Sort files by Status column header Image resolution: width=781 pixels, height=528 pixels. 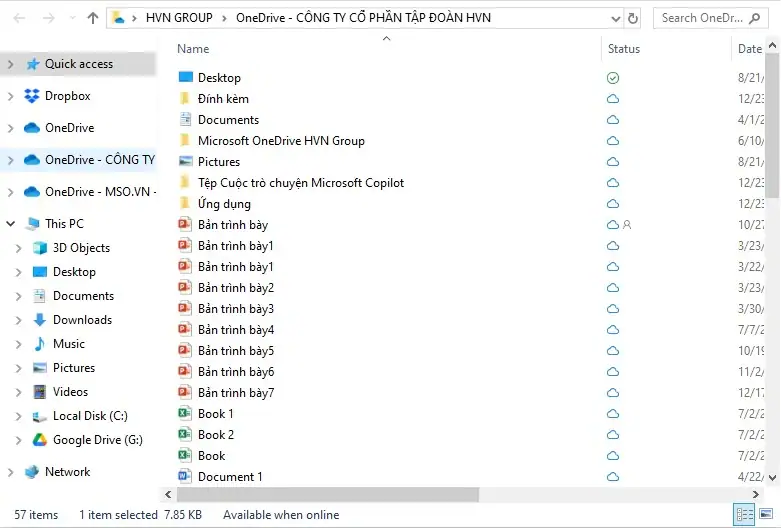pyautogui.click(x=624, y=49)
